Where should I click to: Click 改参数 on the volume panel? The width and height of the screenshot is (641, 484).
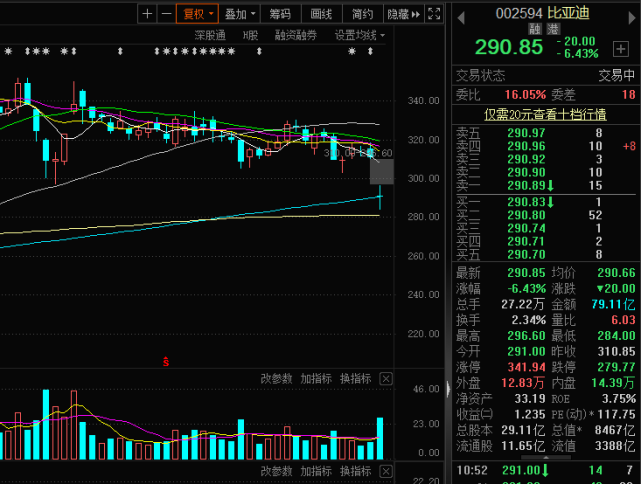pyautogui.click(x=276, y=379)
